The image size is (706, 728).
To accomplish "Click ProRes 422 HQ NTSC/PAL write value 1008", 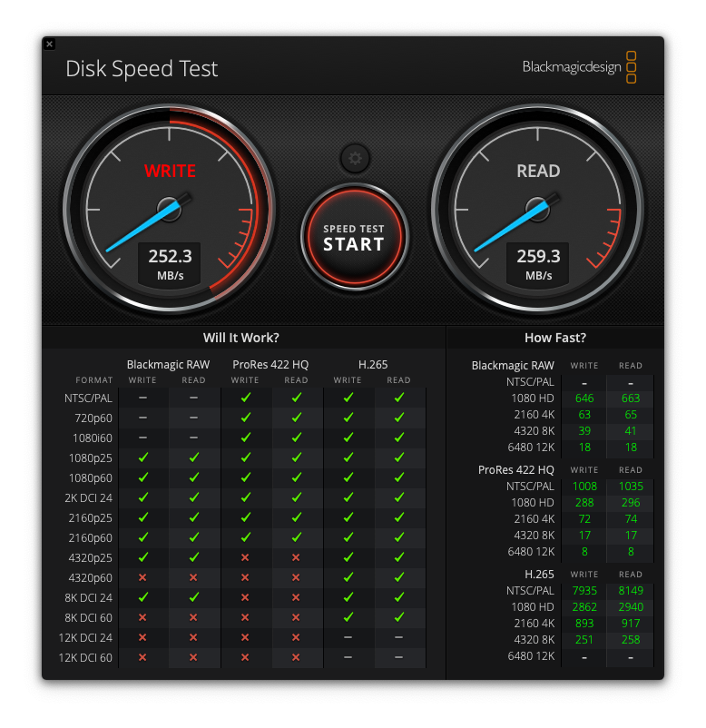I will (584, 487).
